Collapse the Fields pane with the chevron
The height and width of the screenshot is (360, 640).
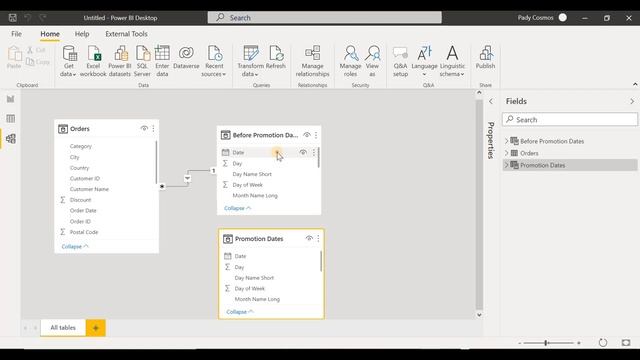[632, 101]
